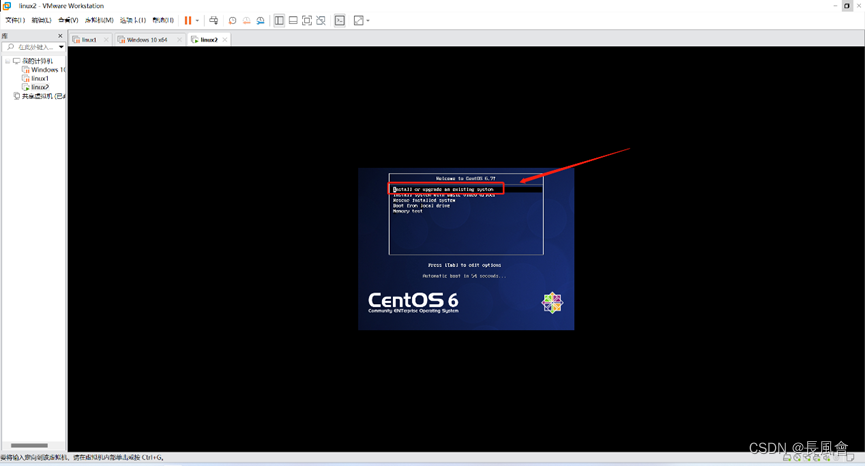Click the library horizontal scrollbar
The width and height of the screenshot is (865, 466).
(29, 446)
